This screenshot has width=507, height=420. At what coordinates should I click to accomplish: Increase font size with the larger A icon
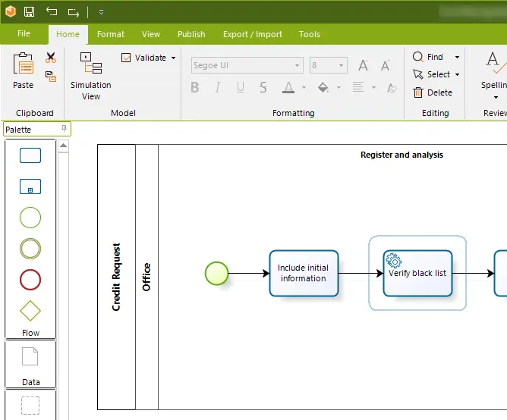point(363,65)
